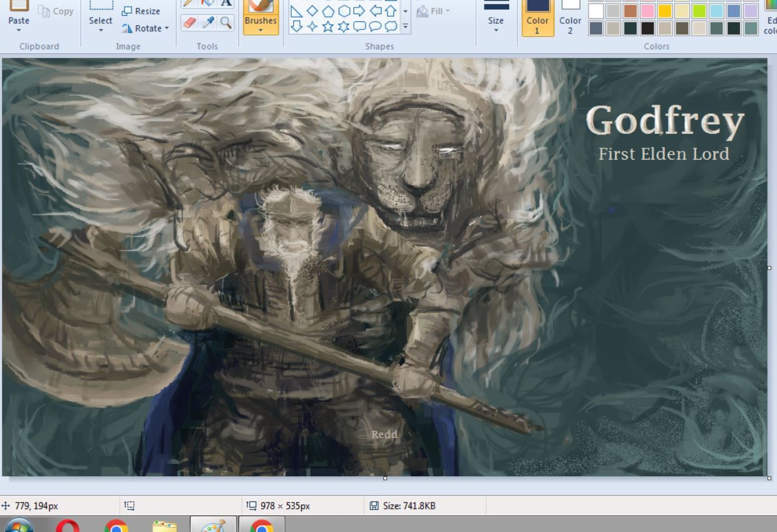Open the Rotate dropdown

(x=145, y=28)
